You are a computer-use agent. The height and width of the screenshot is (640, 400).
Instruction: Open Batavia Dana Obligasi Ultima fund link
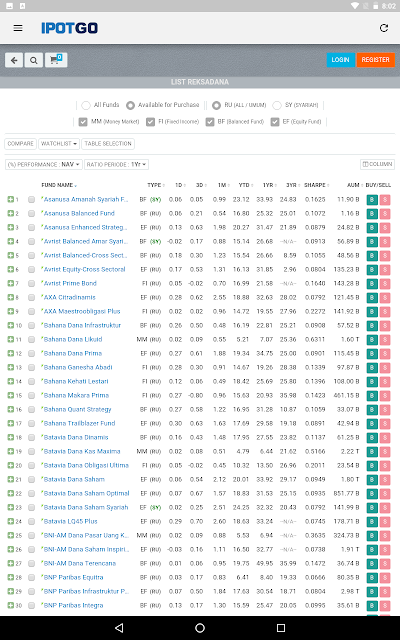86,465
